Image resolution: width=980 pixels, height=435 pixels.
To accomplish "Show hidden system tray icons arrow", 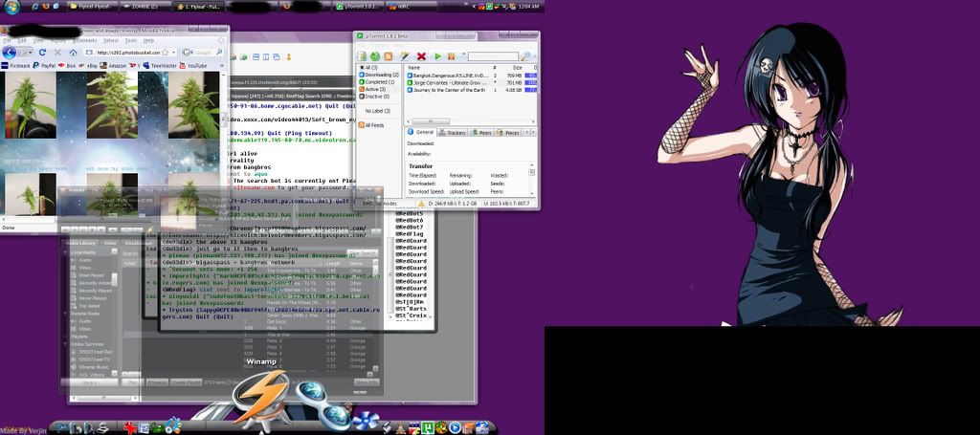I will [x=472, y=6].
